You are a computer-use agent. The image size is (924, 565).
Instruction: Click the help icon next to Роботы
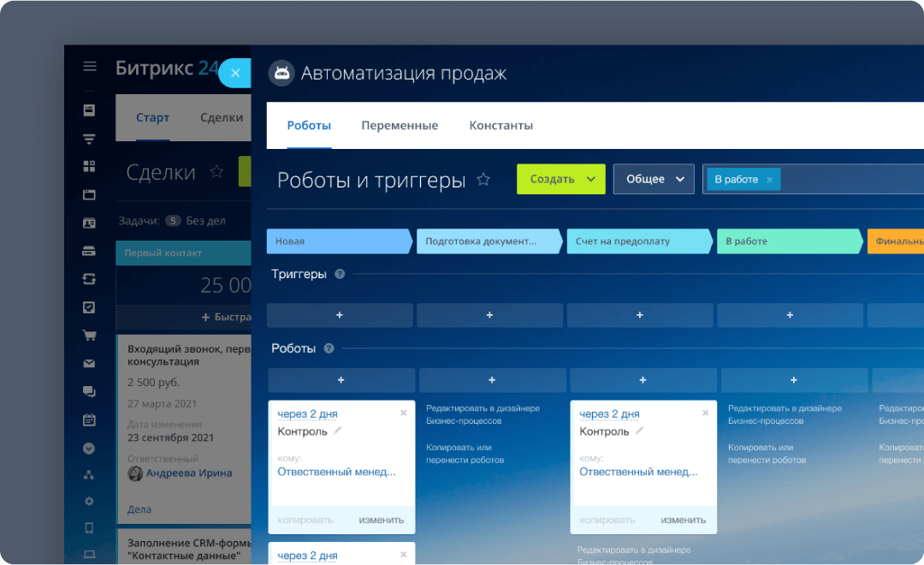coord(329,348)
